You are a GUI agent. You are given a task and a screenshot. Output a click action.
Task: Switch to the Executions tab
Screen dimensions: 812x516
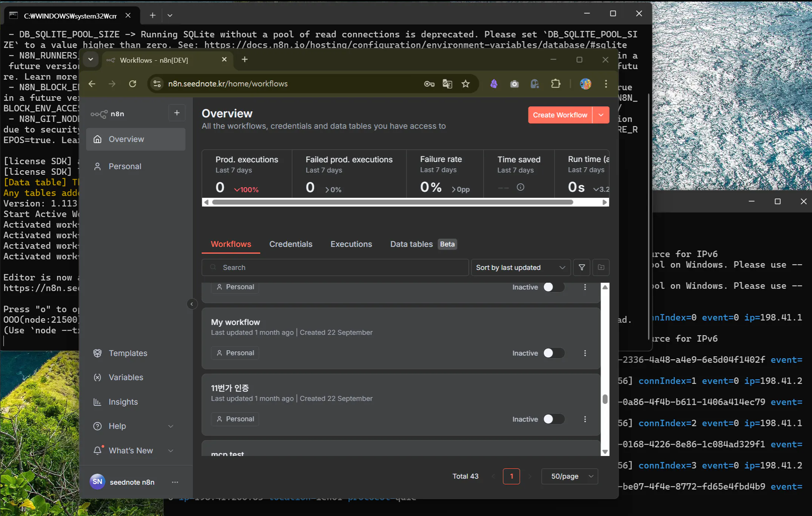[351, 244]
